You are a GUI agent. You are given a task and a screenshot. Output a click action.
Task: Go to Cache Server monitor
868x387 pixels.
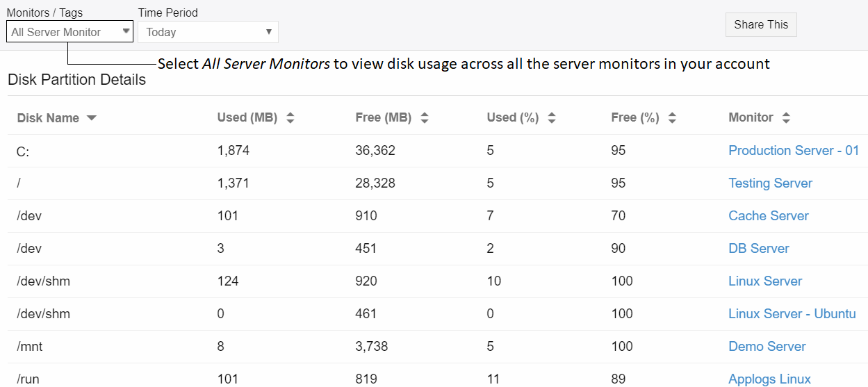point(768,216)
